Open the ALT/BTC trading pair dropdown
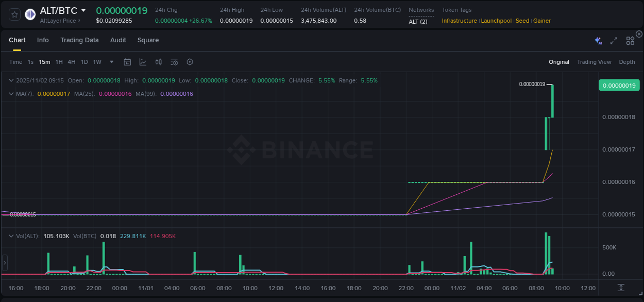Image resolution: width=644 pixels, height=302 pixels. click(83, 10)
